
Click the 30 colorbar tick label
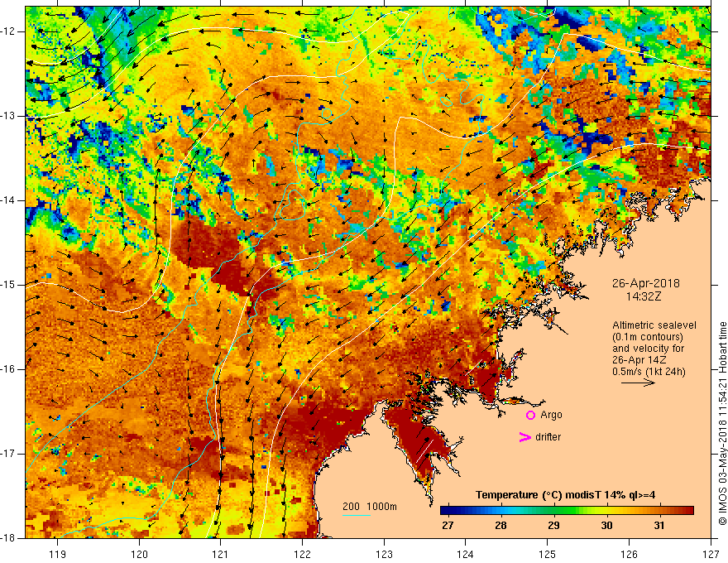tap(606, 526)
